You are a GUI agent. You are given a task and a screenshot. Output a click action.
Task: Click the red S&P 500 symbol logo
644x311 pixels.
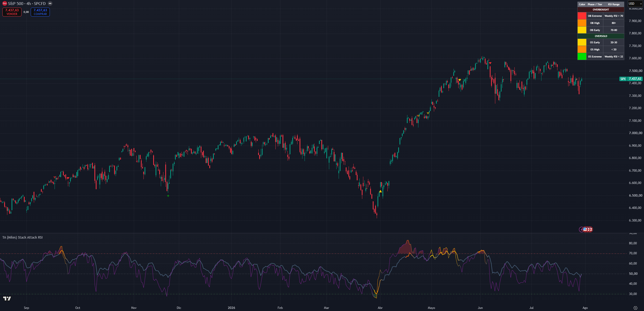point(4,3)
